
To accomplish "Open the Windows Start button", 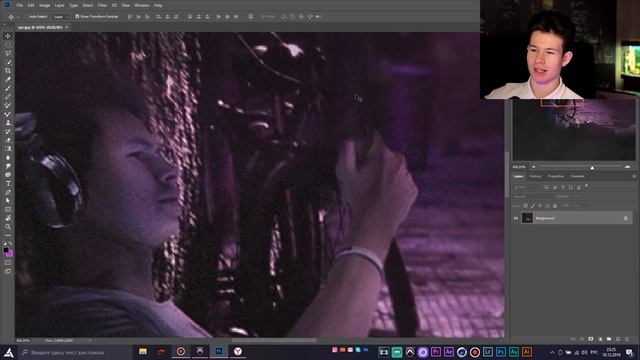I will point(9,352).
